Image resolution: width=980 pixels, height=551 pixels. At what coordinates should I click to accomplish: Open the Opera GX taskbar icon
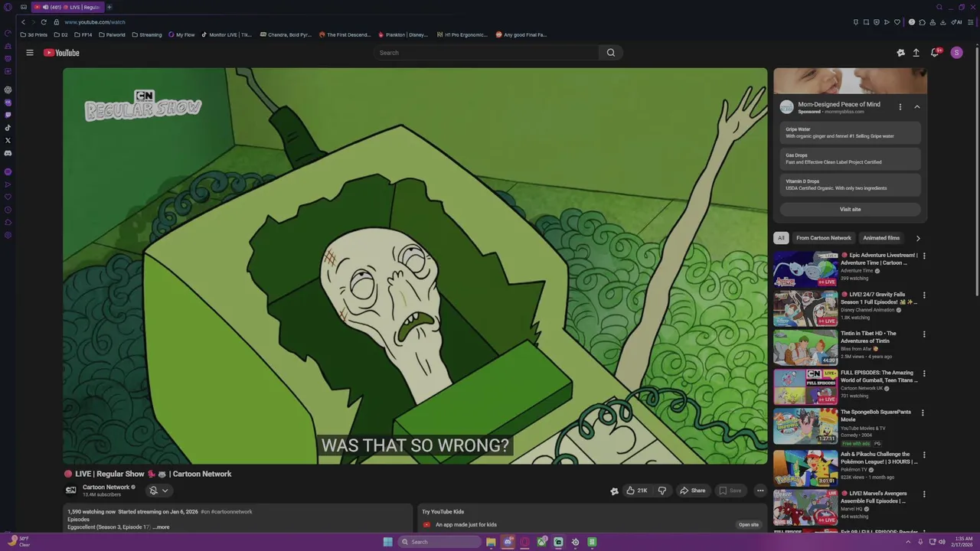click(x=524, y=542)
